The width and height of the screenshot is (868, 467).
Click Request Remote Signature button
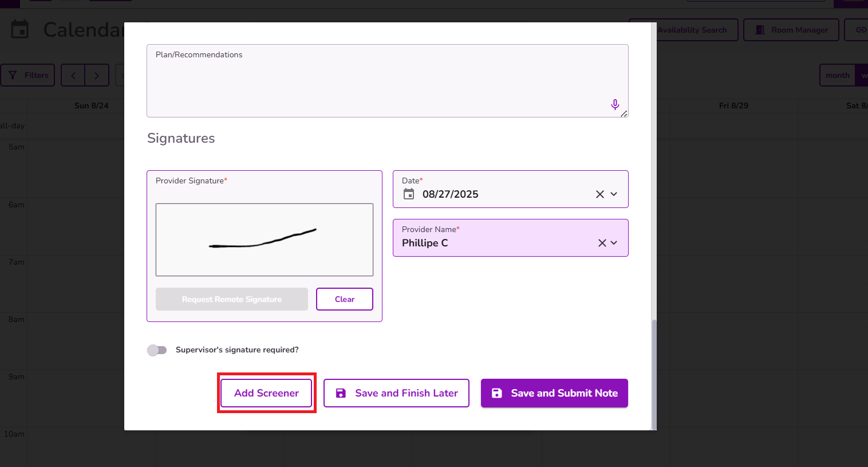click(232, 299)
